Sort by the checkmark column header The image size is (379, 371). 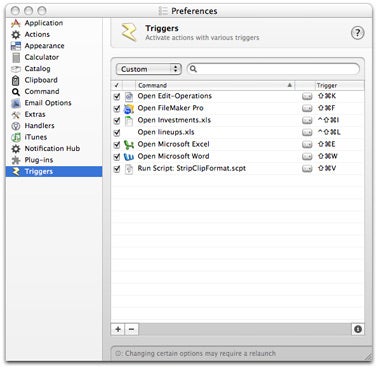tap(117, 85)
